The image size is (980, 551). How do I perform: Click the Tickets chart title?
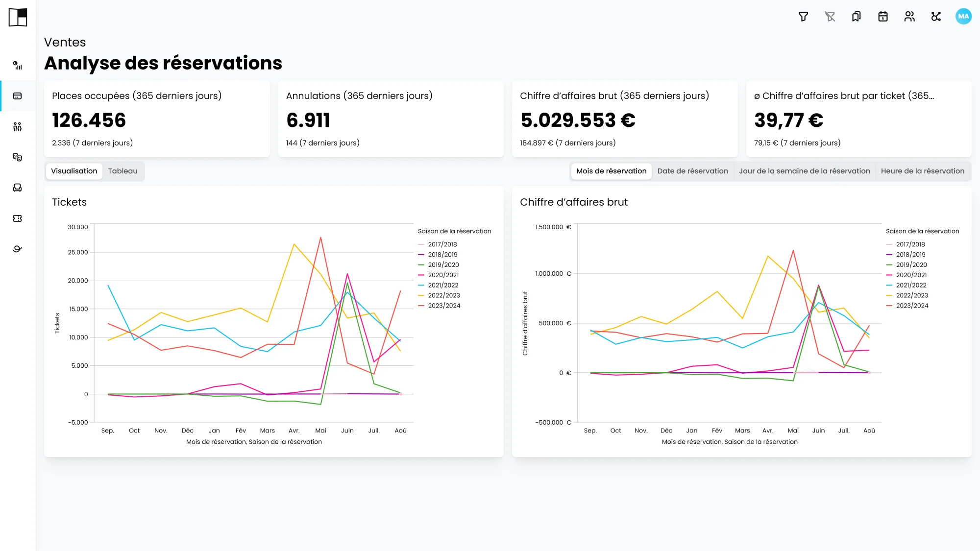tap(69, 202)
